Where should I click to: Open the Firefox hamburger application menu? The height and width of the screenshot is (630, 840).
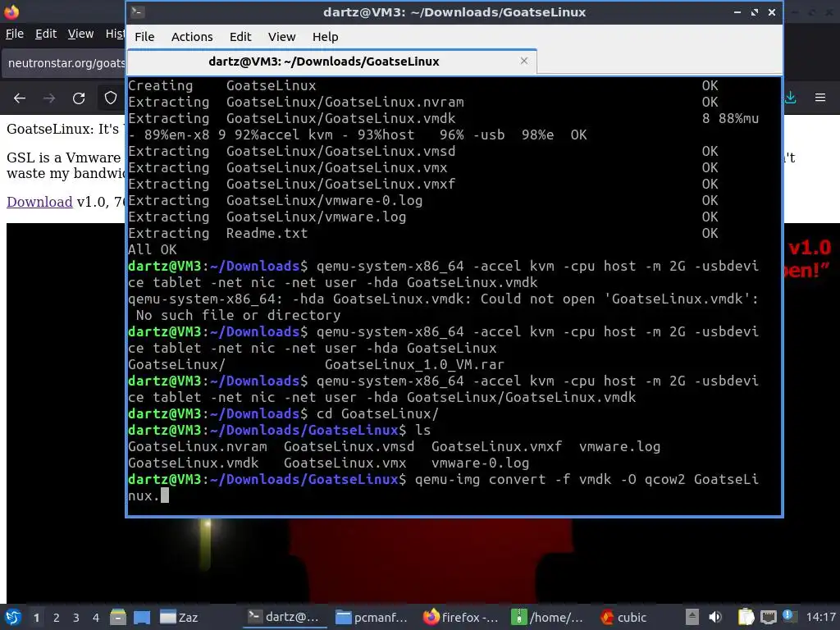(820, 98)
